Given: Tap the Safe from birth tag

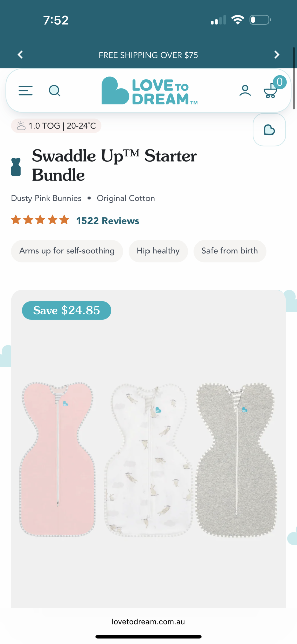Looking at the screenshot, I should pyautogui.click(x=230, y=251).
